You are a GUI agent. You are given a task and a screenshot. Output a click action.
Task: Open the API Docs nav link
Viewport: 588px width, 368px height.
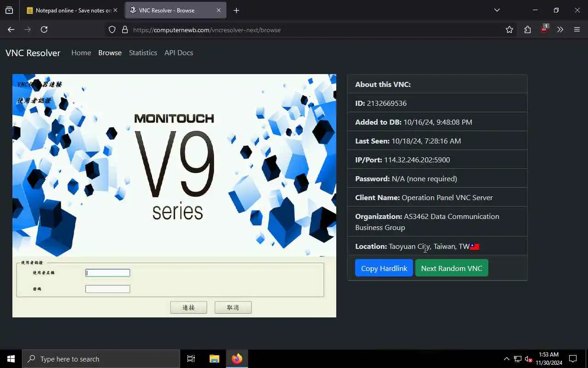tap(179, 52)
